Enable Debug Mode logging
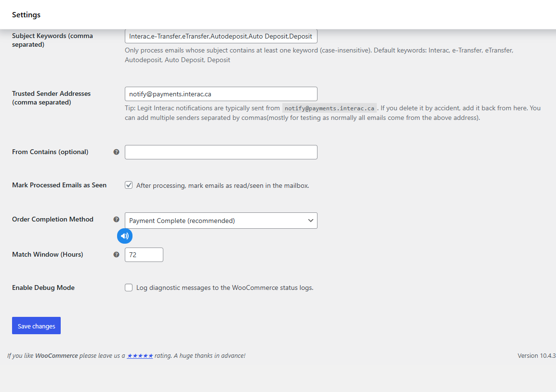Screen dimensions: 556x392 coord(129,287)
